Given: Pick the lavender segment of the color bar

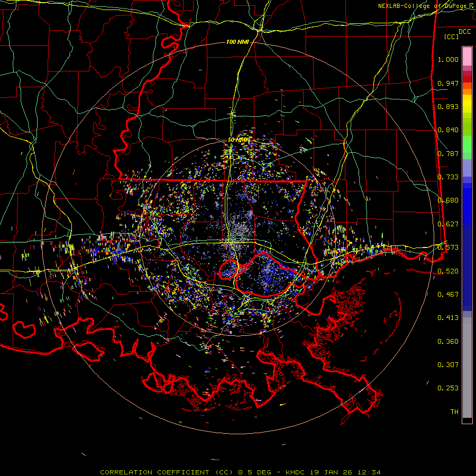Looking at the screenshot, I should (467, 168).
